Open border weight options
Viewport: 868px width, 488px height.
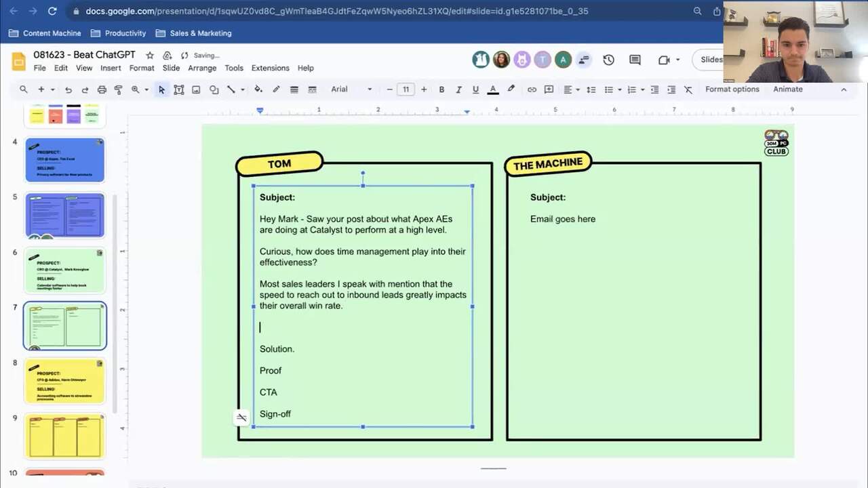pyautogui.click(x=294, y=89)
